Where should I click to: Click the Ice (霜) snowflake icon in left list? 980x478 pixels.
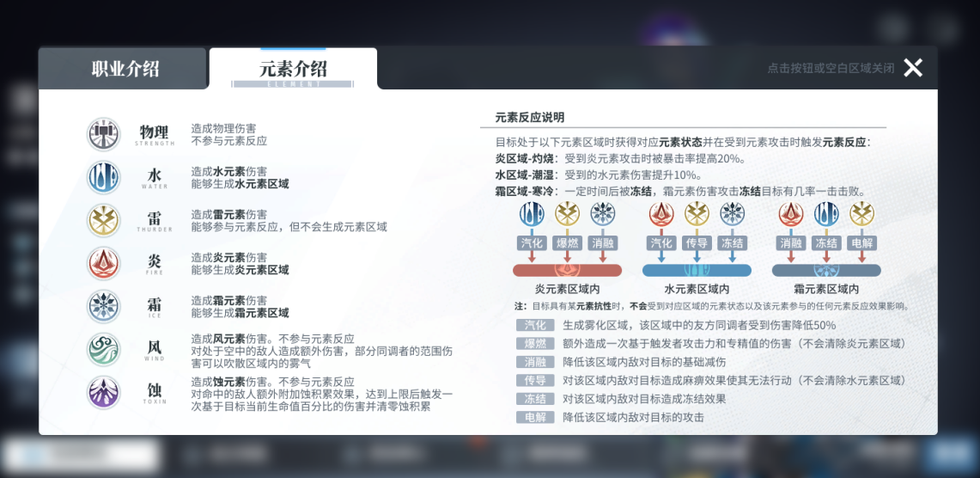tap(104, 306)
